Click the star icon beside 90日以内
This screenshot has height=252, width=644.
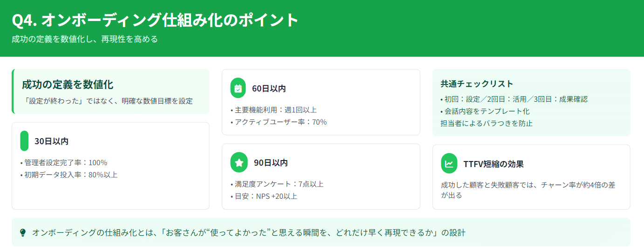coord(239,162)
